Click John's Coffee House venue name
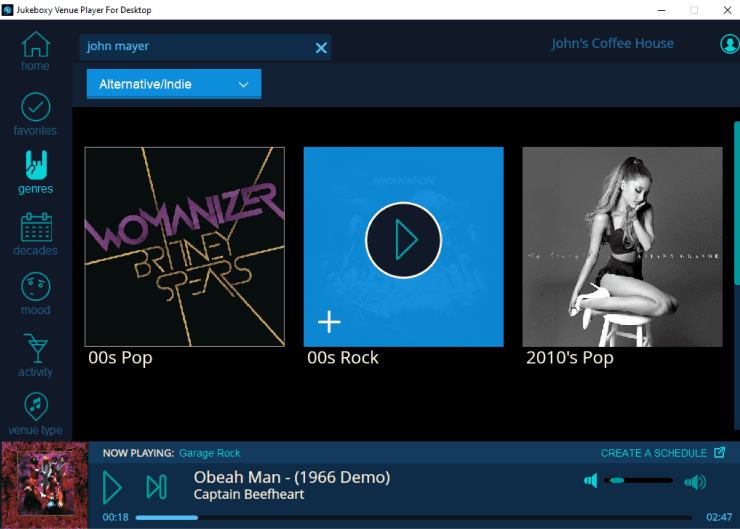This screenshot has height=529, width=740. click(612, 43)
